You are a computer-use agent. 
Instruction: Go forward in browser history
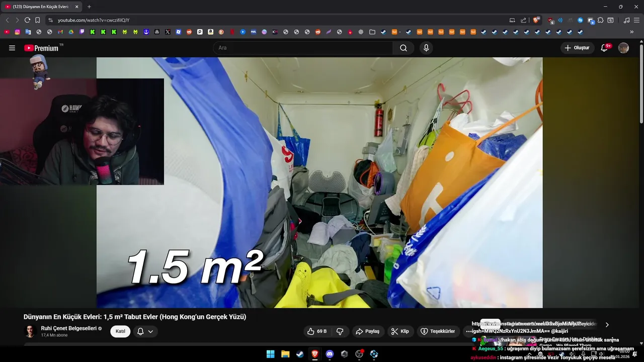click(x=17, y=20)
